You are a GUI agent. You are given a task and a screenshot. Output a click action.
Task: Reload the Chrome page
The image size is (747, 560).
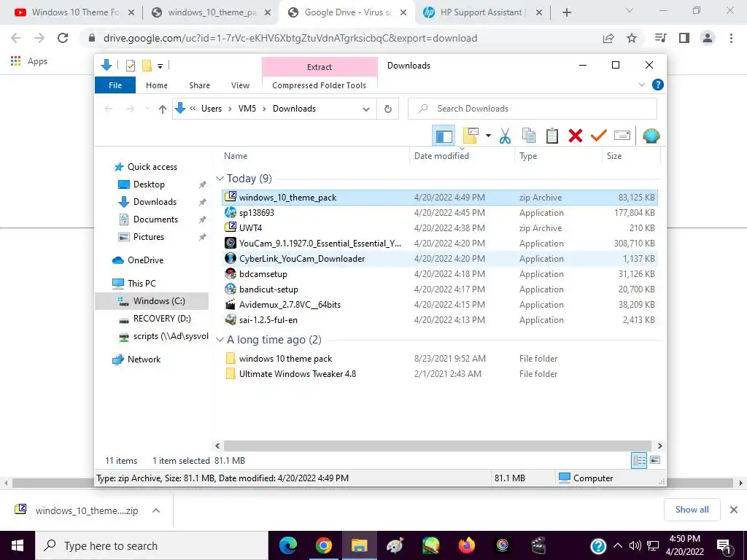[x=63, y=38]
